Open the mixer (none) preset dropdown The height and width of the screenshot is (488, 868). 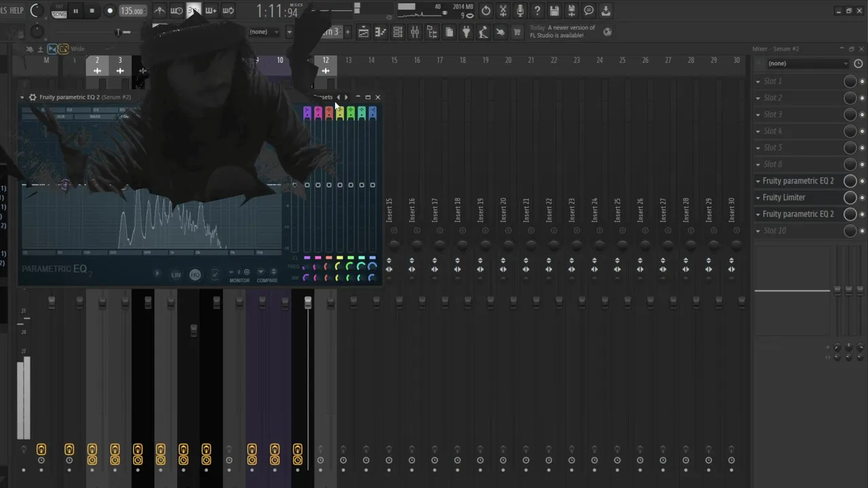tap(807, 64)
